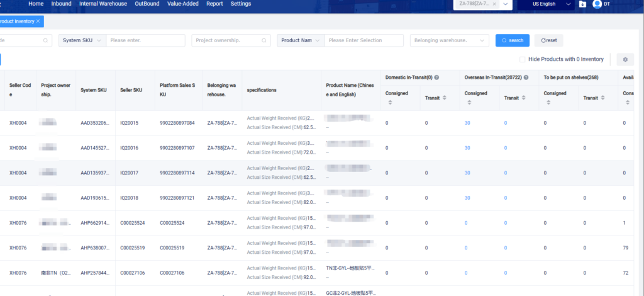Focus the Product Name selection input

364,40
